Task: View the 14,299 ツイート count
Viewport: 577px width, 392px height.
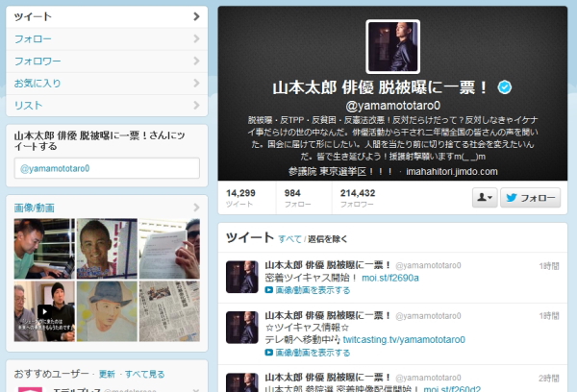Action: (x=240, y=198)
